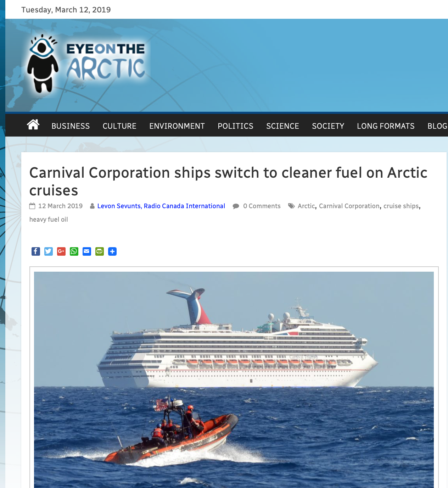Click the cruise ships tag link
Viewport: 448px width, 488px height.
click(401, 206)
